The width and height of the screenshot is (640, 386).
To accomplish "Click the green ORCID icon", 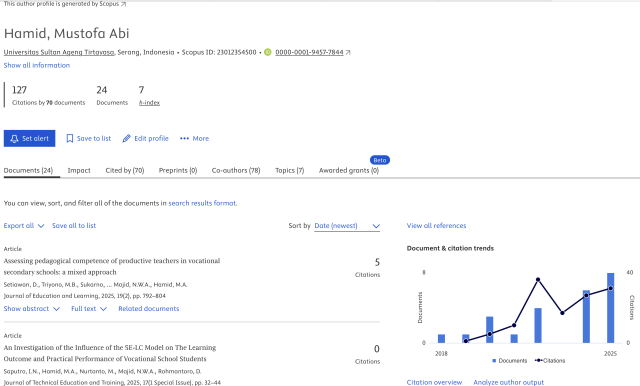I will coord(268,52).
